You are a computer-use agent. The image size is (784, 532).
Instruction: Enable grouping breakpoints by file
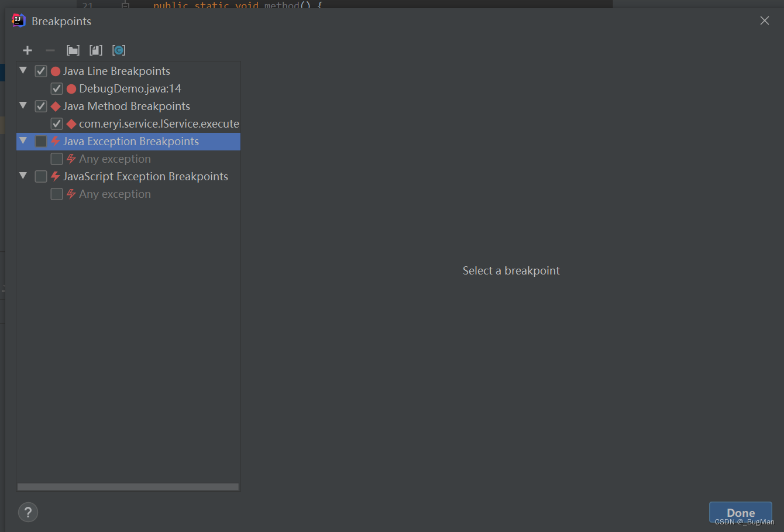coord(95,50)
